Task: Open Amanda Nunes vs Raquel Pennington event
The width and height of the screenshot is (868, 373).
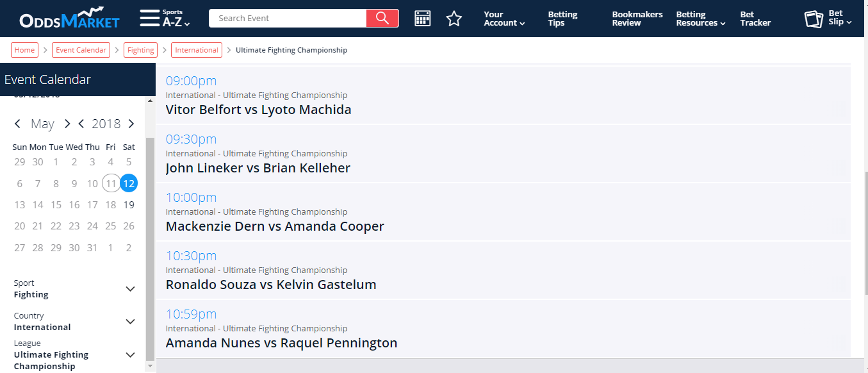Action: point(281,343)
